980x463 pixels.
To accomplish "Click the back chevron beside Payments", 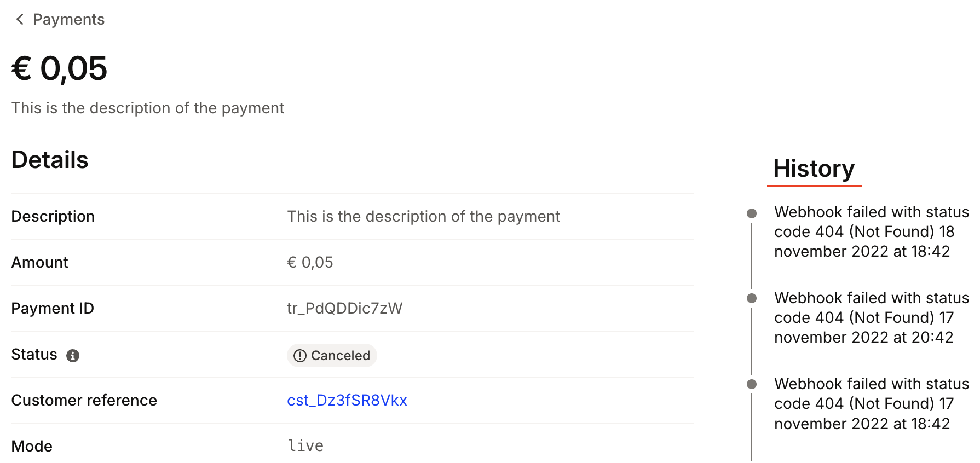I will tap(20, 20).
